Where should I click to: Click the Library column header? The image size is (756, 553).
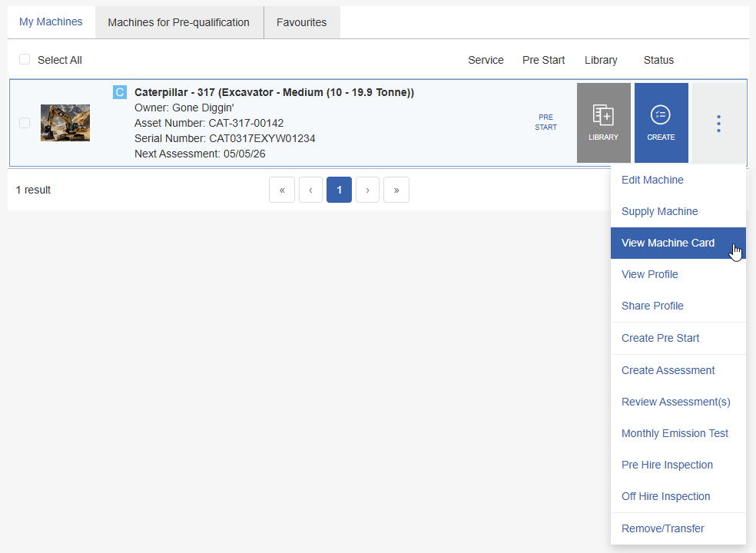pyautogui.click(x=601, y=60)
